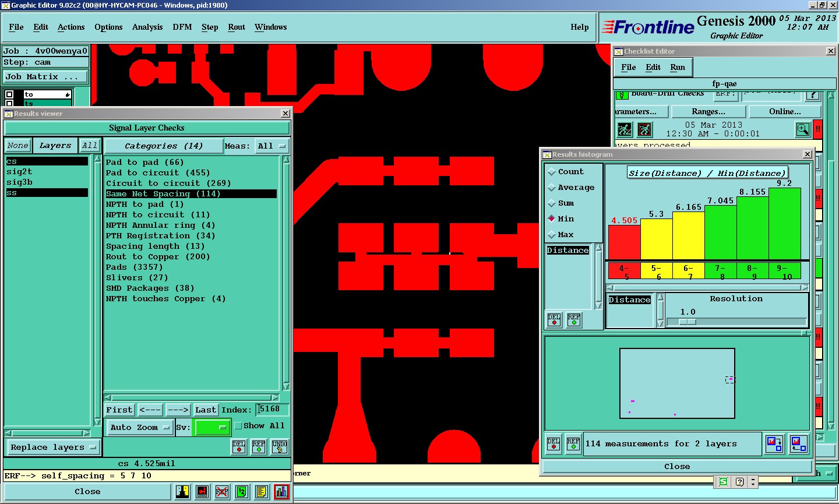Toggle the histogram bar chart icon
This screenshot has width=839, height=504.
[x=281, y=492]
